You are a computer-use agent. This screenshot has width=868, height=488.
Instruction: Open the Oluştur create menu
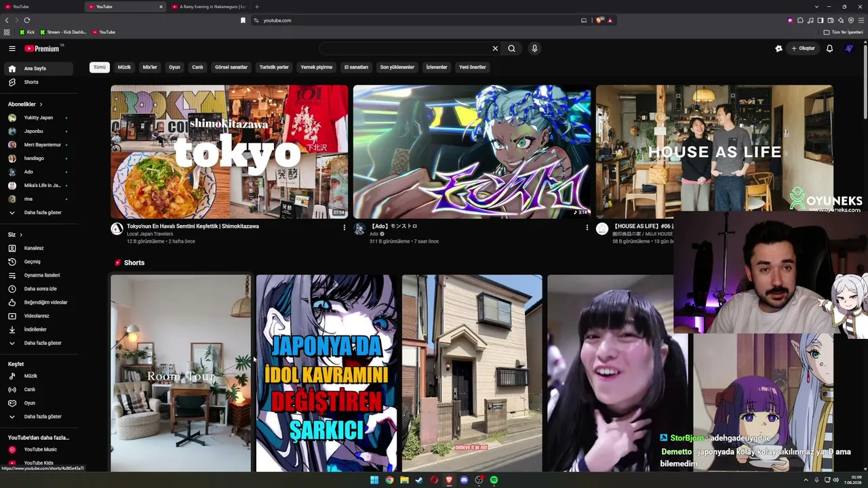803,48
